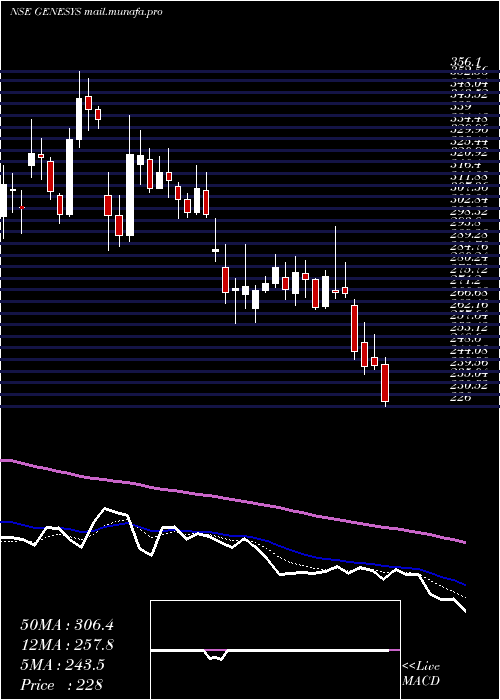Click the last red candlestick near 228

pos(385,383)
